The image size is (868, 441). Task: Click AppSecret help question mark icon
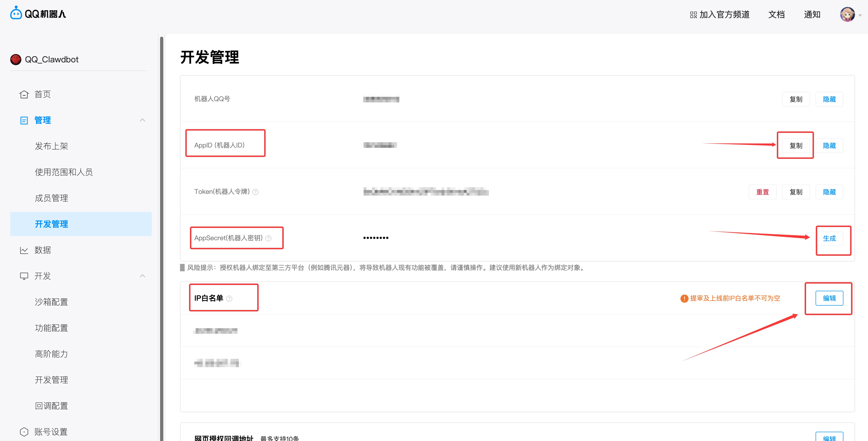coord(268,239)
